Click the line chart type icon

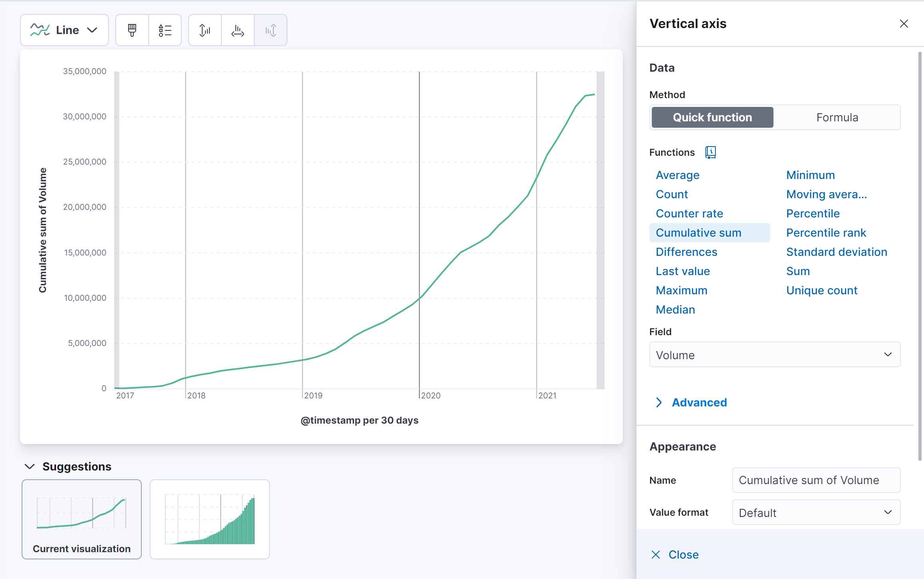coord(40,30)
